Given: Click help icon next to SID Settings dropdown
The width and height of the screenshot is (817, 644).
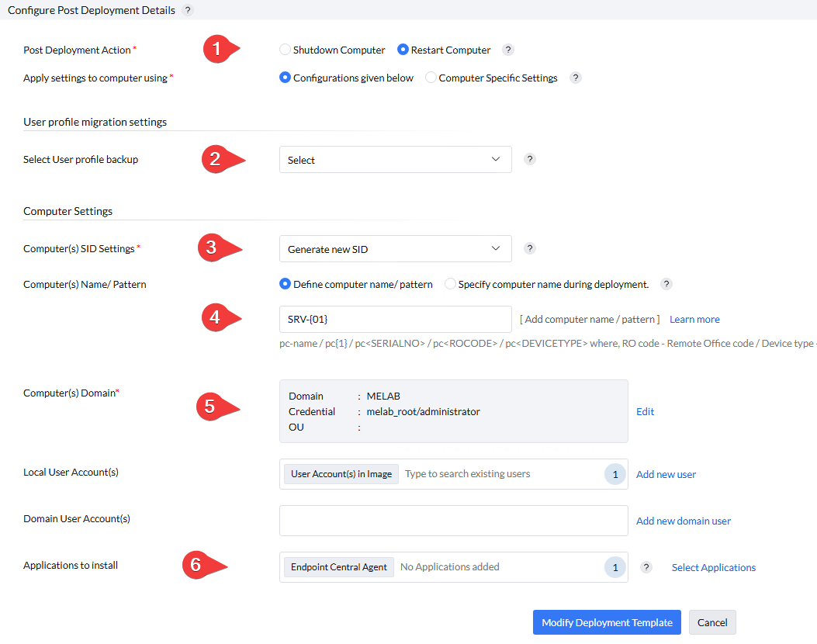Looking at the screenshot, I should (530, 248).
